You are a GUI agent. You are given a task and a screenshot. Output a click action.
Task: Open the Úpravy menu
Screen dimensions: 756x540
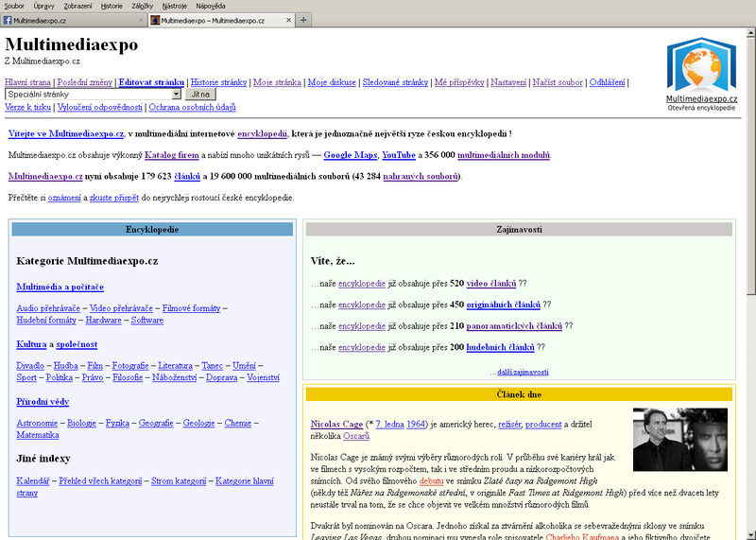(43, 6)
